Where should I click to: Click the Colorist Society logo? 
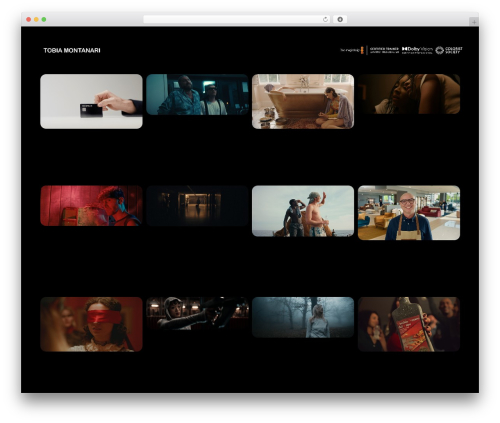pyautogui.click(x=449, y=50)
